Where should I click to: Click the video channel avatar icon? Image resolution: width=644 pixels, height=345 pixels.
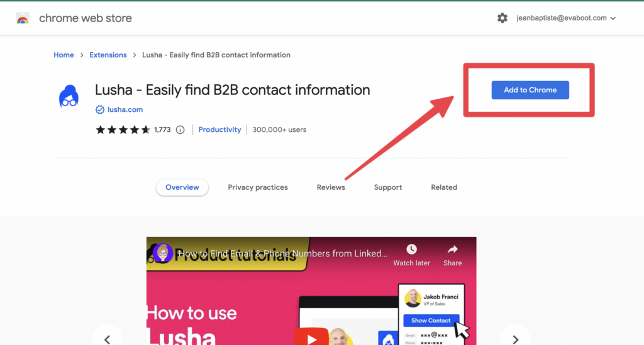click(163, 253)
